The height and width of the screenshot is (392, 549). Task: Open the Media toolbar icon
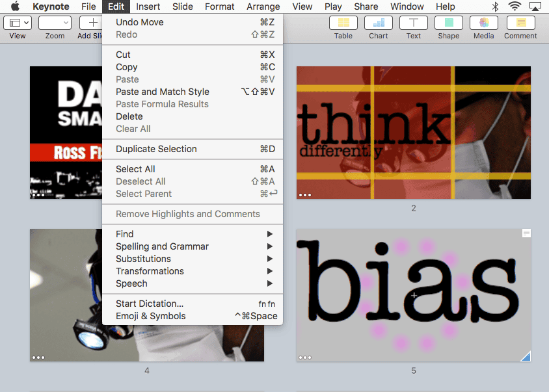click(483, 23)
